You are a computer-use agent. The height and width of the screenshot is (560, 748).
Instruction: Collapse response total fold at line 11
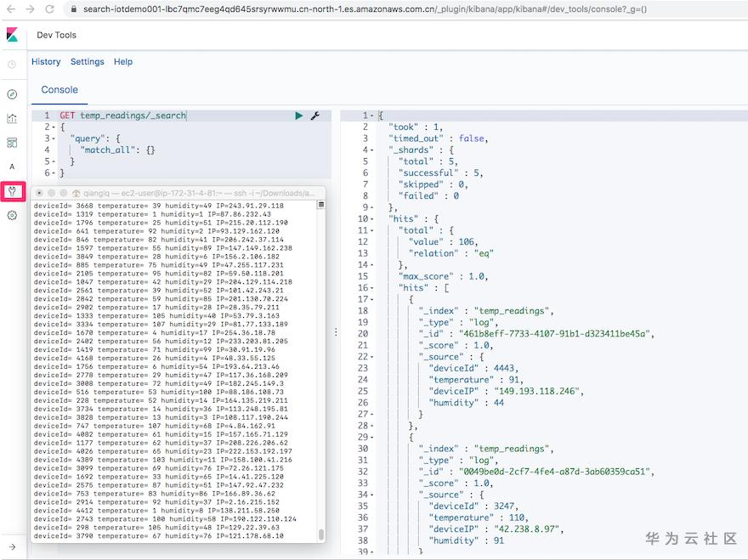pyautogui.click(x=371, y=230)
